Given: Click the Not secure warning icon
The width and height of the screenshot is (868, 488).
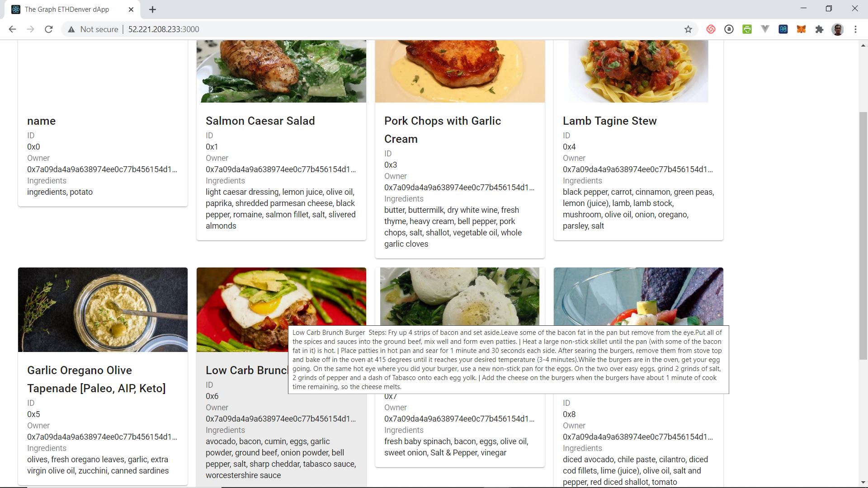Looking at the screenshot, I should pyautogui.click(x=71, y=29).
